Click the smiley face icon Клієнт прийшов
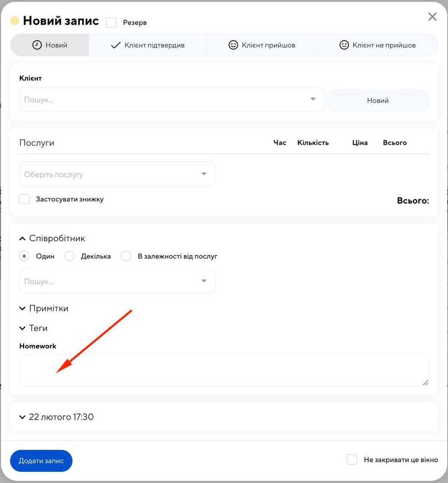The height and width of the screenshot is (483, 448). [233, 45]
